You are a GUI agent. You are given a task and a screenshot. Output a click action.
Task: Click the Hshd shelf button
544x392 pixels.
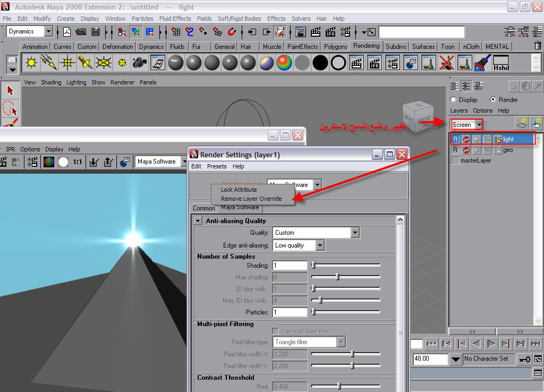tap(501, 63)
